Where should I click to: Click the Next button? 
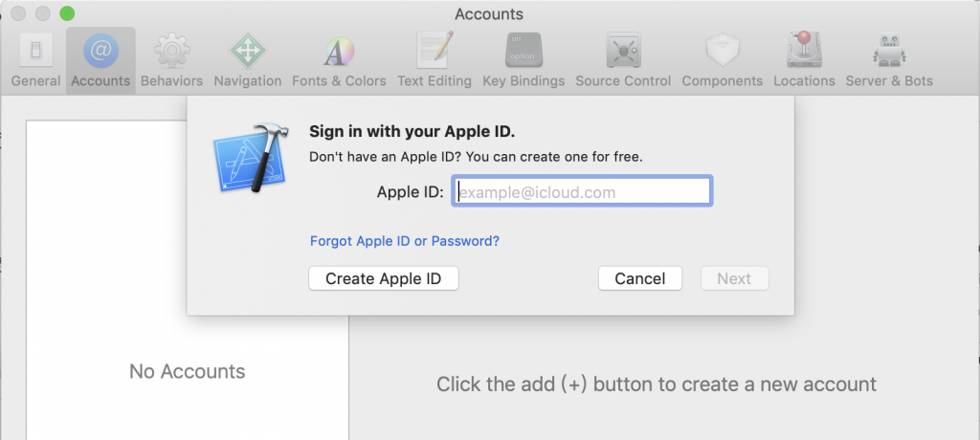pyautogui.click(x=734, y=278)
